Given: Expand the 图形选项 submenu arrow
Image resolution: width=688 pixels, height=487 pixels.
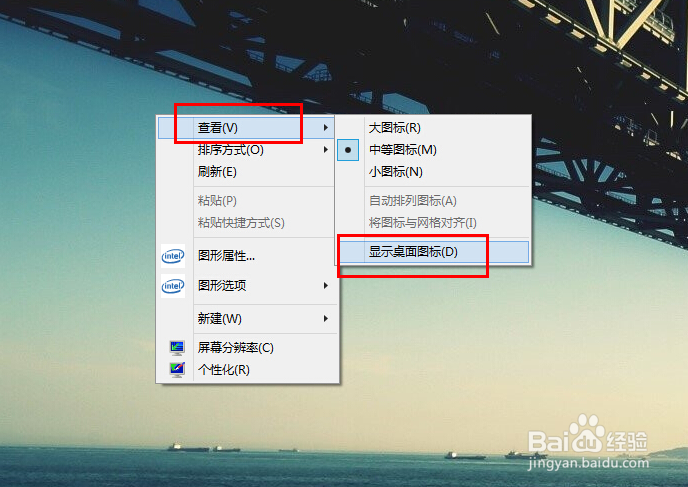Looking at the screenshot, I should tap(326, 286).
